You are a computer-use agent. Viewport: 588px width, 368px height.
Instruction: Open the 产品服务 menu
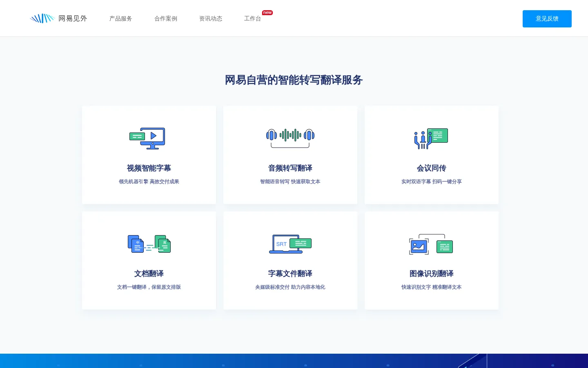121,18
